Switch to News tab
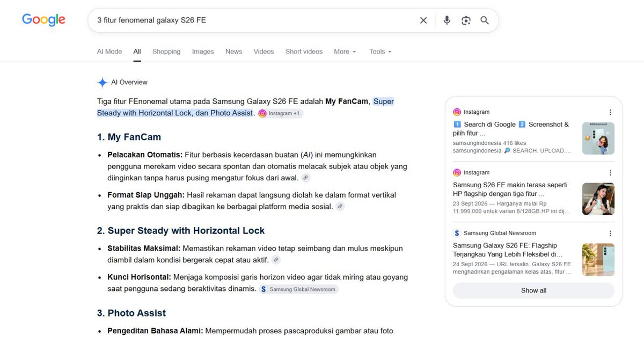 tap(233, 52)
